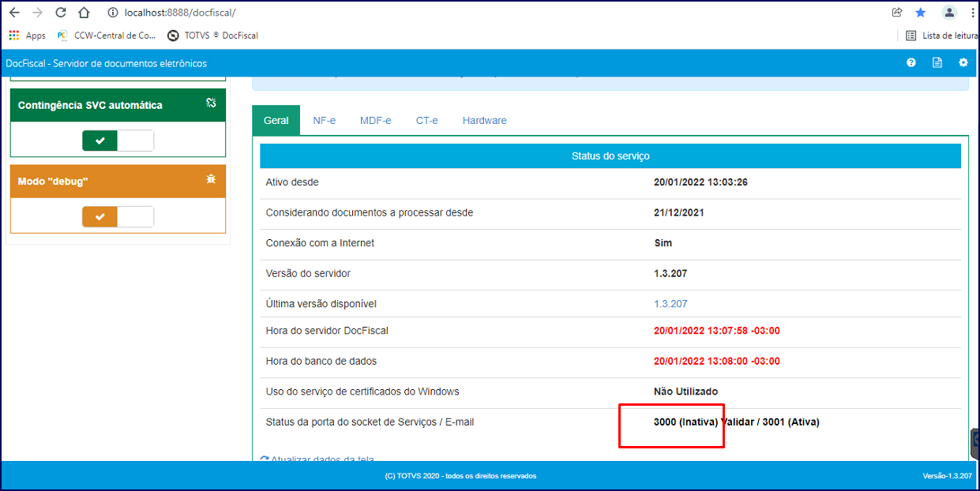Click the Versão-1.3.207 footer text
This screenshot has width=980, height=491.
coord(946,476)
